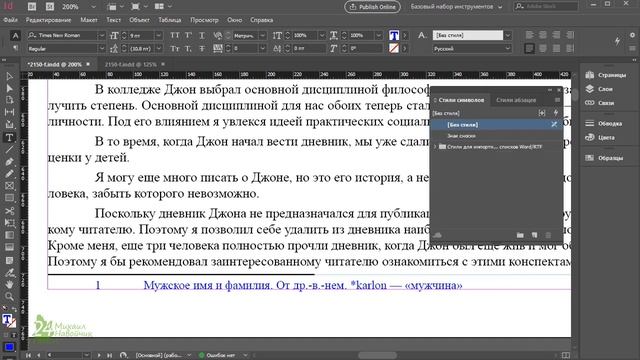640x360 pixels.
Task: Open the Regular font style dropdown
Action: [x=102, y=49]
